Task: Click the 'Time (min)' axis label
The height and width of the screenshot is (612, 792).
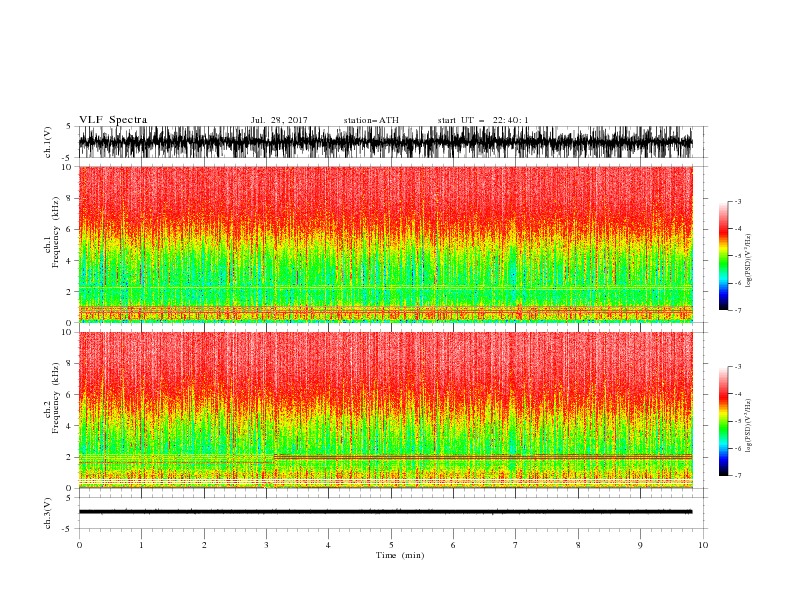Action: (x=400, y=555)
